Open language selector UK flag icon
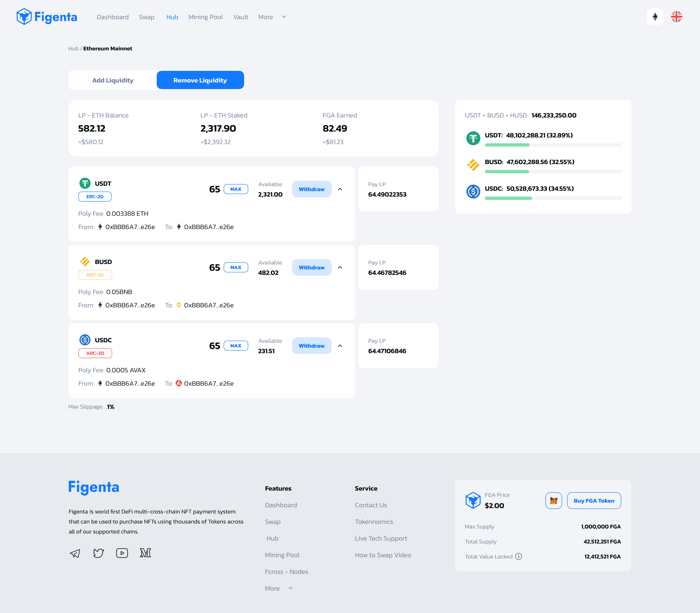Screen dimensions: 700x613 click(676, 17)
